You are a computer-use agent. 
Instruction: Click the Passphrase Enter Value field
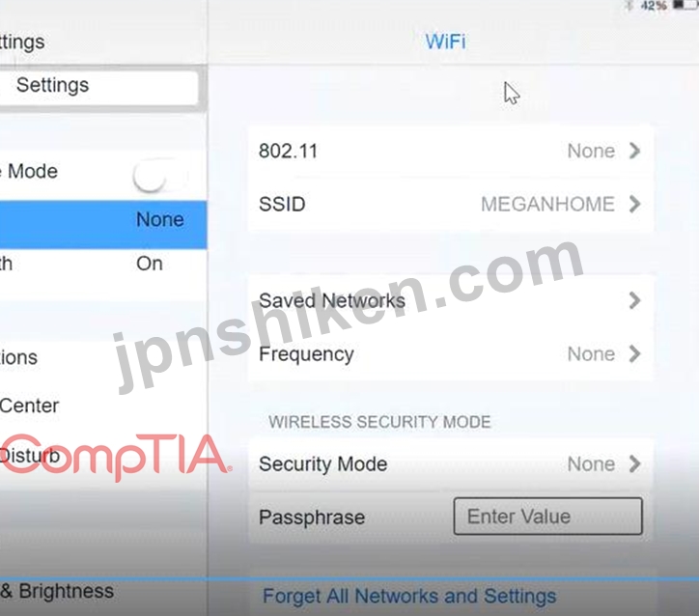[547, 517]
